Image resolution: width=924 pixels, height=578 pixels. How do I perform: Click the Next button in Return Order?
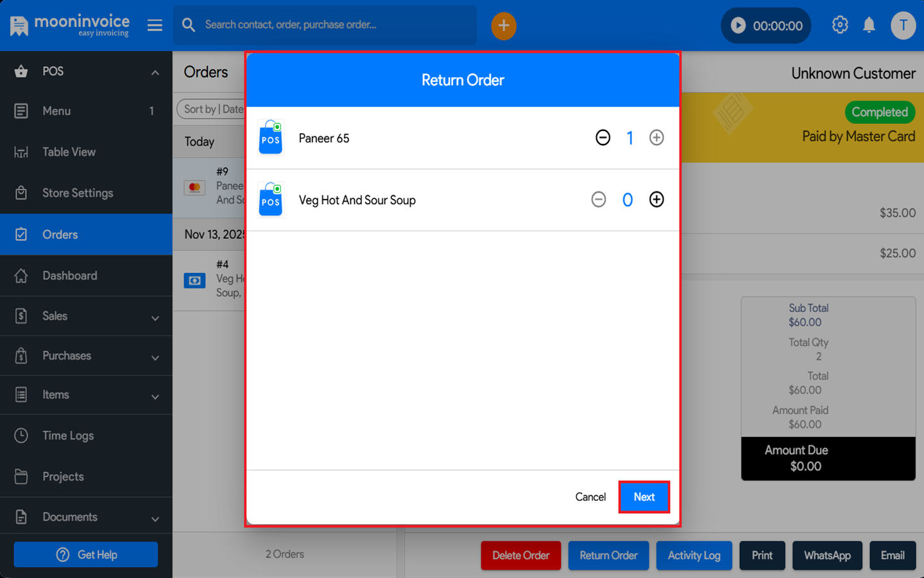644,497
